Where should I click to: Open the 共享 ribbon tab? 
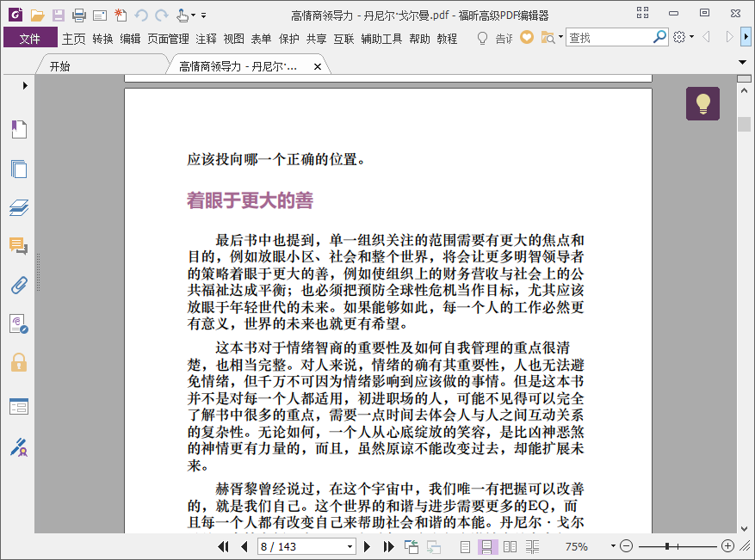[x=316, y=39]
